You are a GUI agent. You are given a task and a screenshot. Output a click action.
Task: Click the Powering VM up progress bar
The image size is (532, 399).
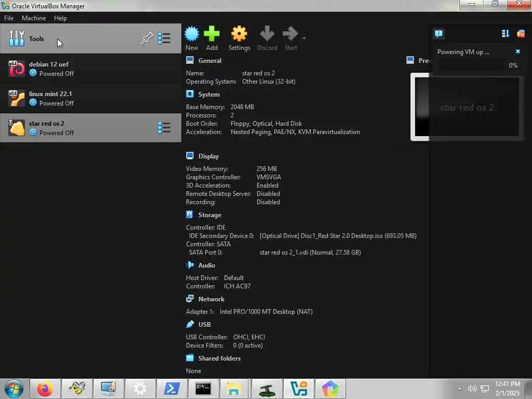point(471,65)
